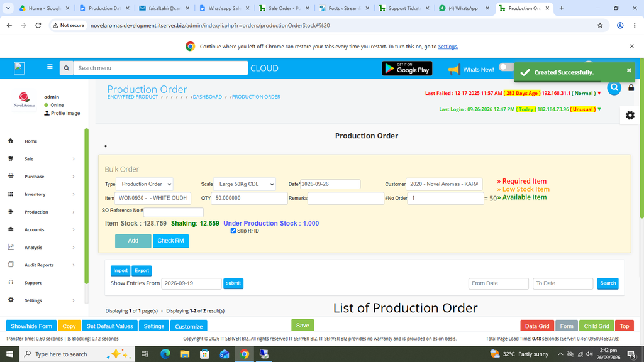The height and width of the screenshot is (362, 644).
Task: Open the settings gear icon at right
Action: pos(630,116)
